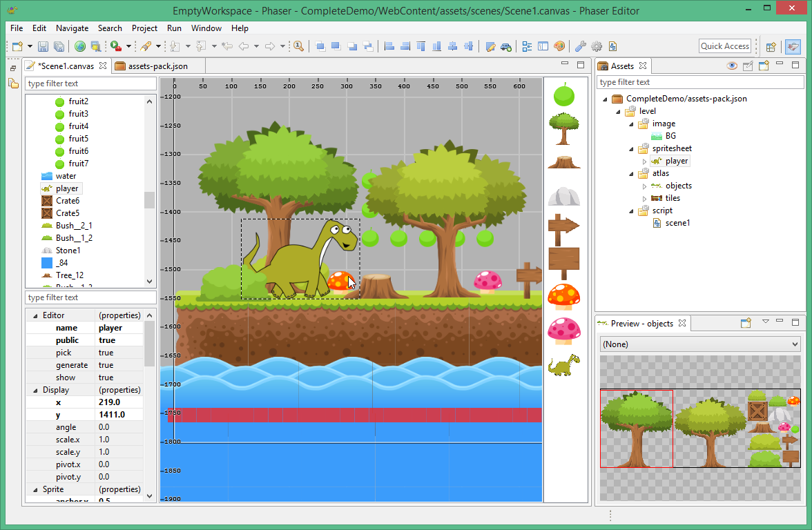812x530 pixels.
Task: Click the Run with red toolbox icon
Action: pyautogui.click(x=116, y=47)
